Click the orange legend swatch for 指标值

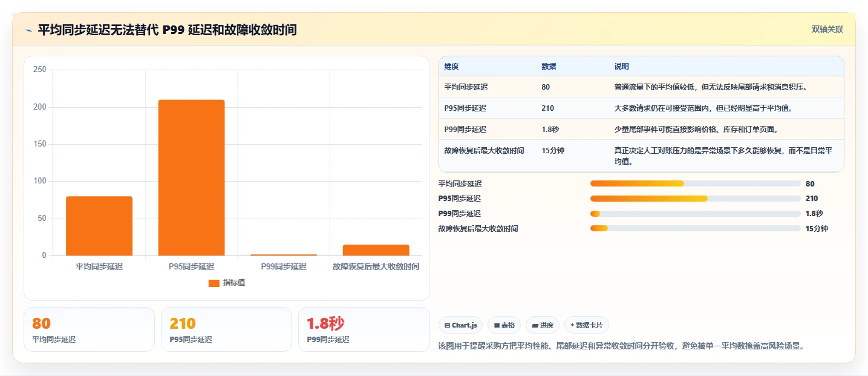pos(214,283)
